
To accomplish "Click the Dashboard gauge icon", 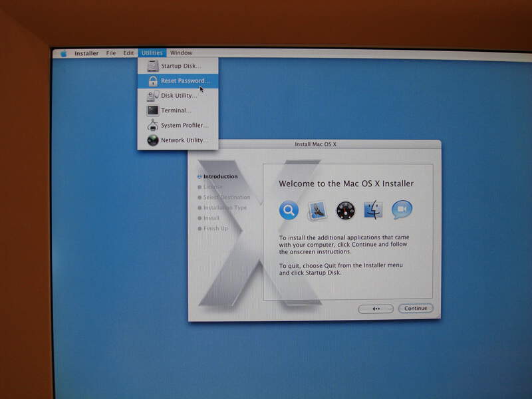I will tap(346, 211).
